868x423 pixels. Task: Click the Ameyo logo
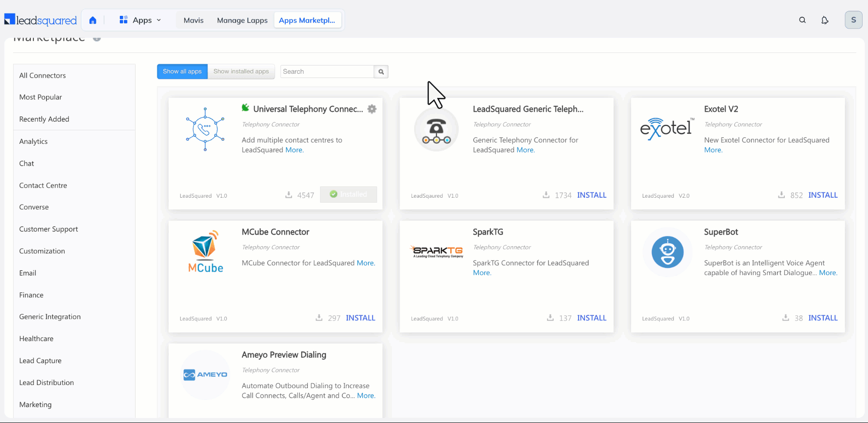tap(205, 375)
